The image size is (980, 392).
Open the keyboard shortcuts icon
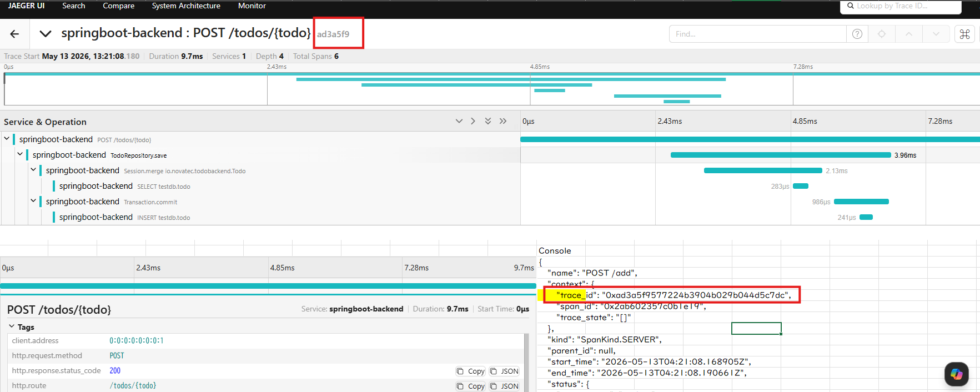[x=965, y=34]
